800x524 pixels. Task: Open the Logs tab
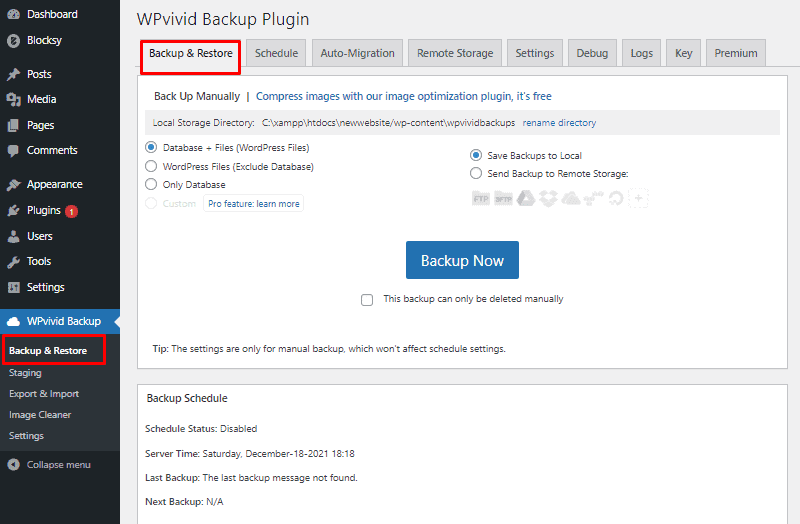coord(642,53)
